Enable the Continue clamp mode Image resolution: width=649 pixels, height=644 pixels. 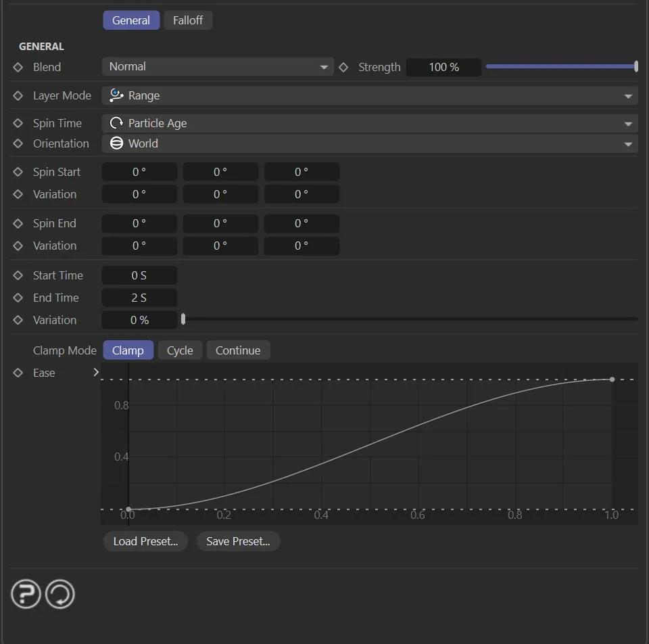[238, 350]
